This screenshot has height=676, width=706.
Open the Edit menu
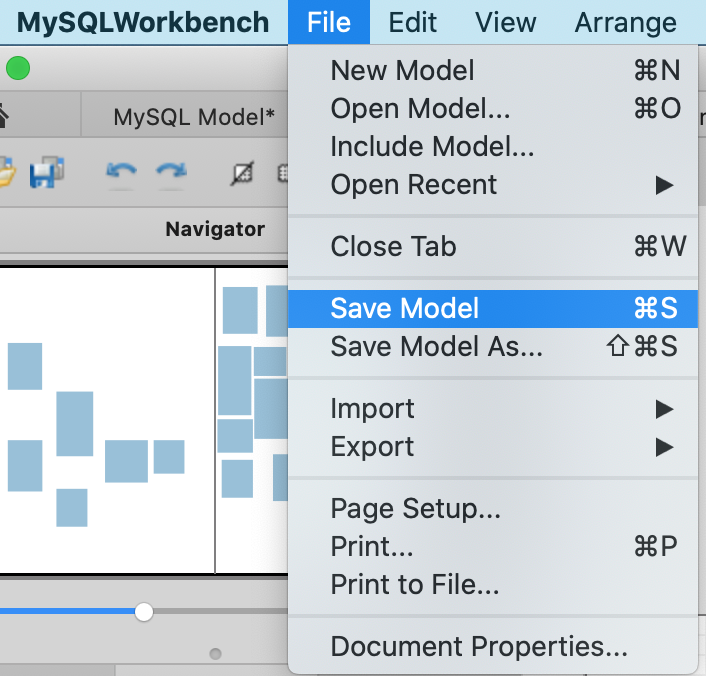(x=412, y=22)
